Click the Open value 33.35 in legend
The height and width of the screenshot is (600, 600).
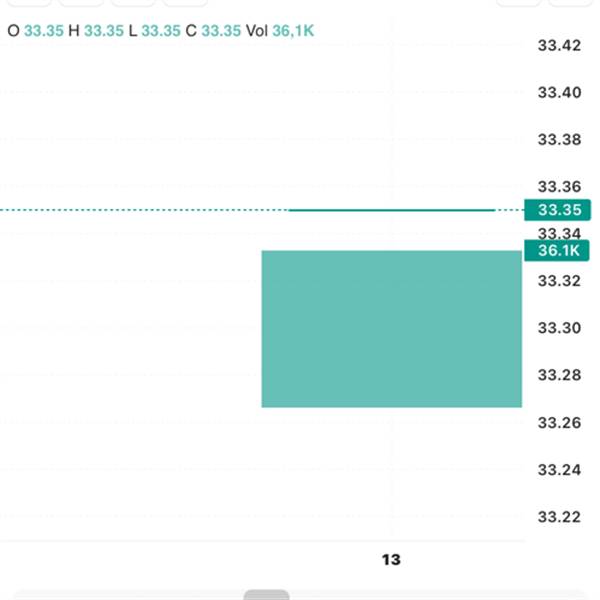(x=44, y=31)
